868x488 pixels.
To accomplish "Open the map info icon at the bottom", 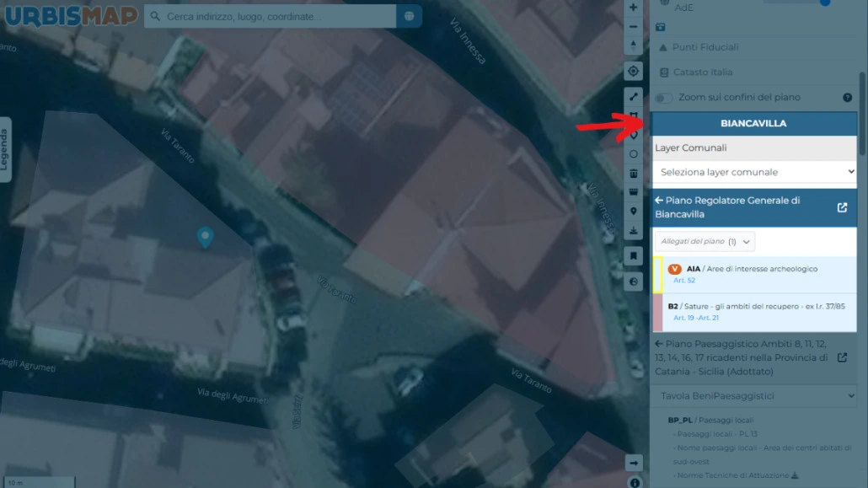I will pos(635,482).
